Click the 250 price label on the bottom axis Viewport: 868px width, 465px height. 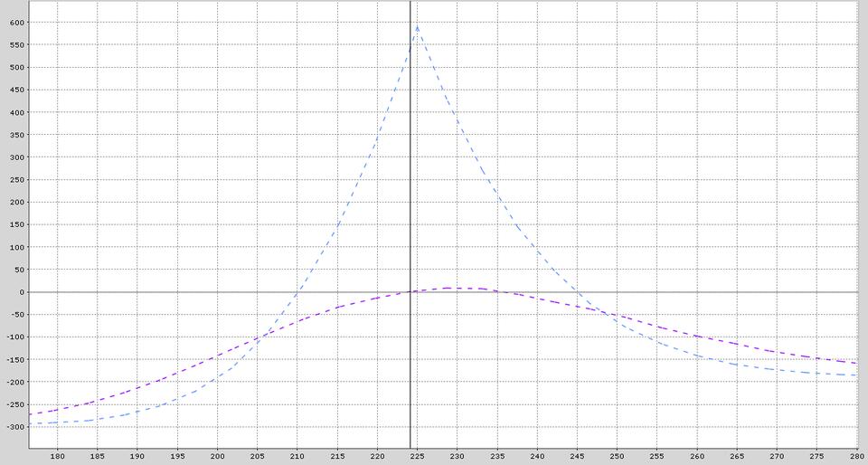coord(618,456)
